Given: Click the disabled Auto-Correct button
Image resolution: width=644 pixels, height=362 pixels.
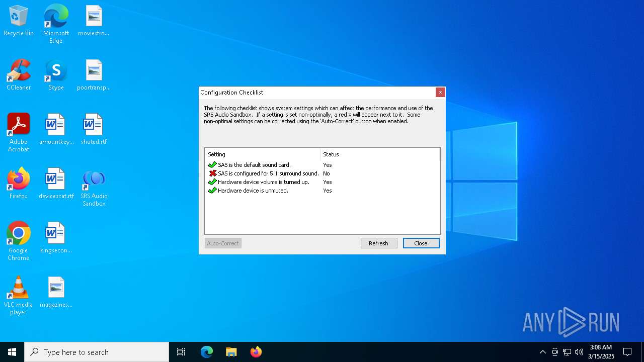Looking at the screenshot, I should pos(223,243).
